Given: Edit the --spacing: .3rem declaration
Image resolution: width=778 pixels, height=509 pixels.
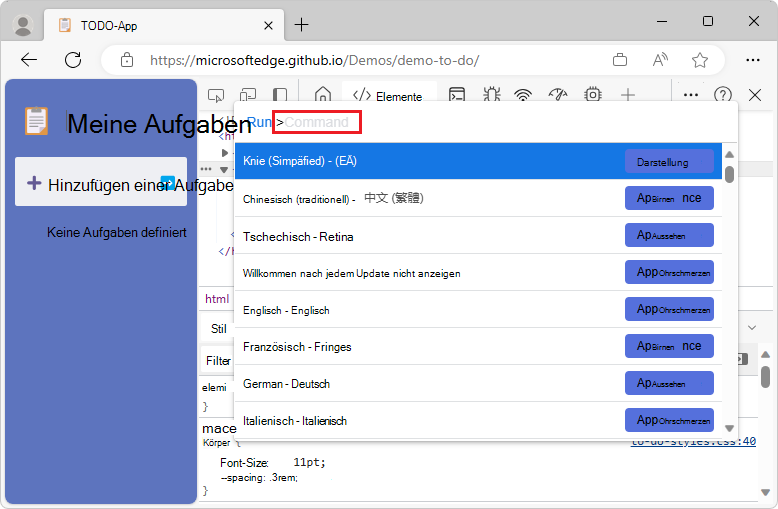Looking at the screenshot, I should point(259,478).
